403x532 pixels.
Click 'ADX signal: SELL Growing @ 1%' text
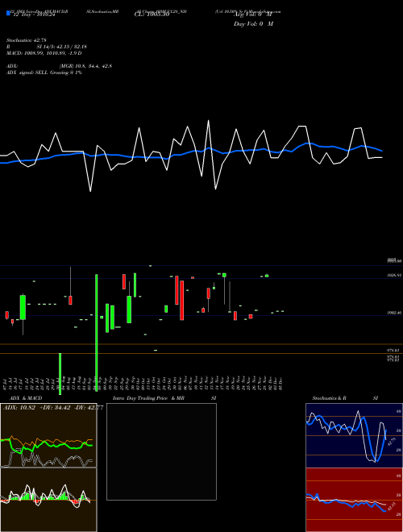(44, 73)
